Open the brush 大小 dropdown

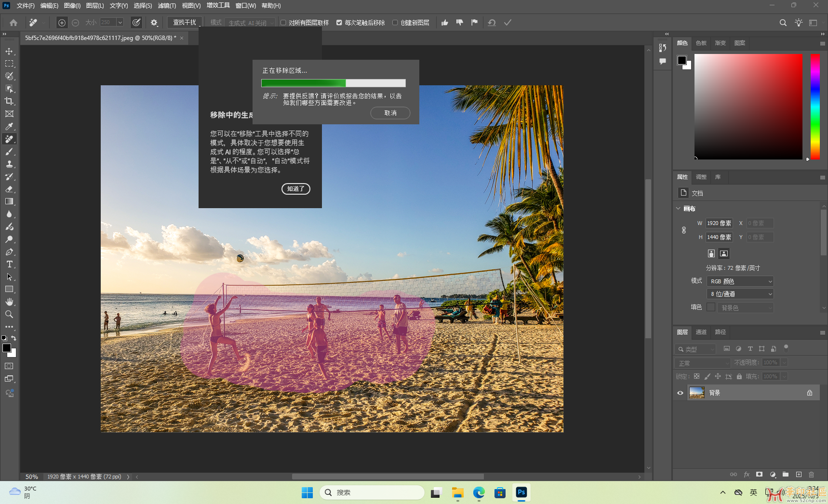(x=119, y=22)
